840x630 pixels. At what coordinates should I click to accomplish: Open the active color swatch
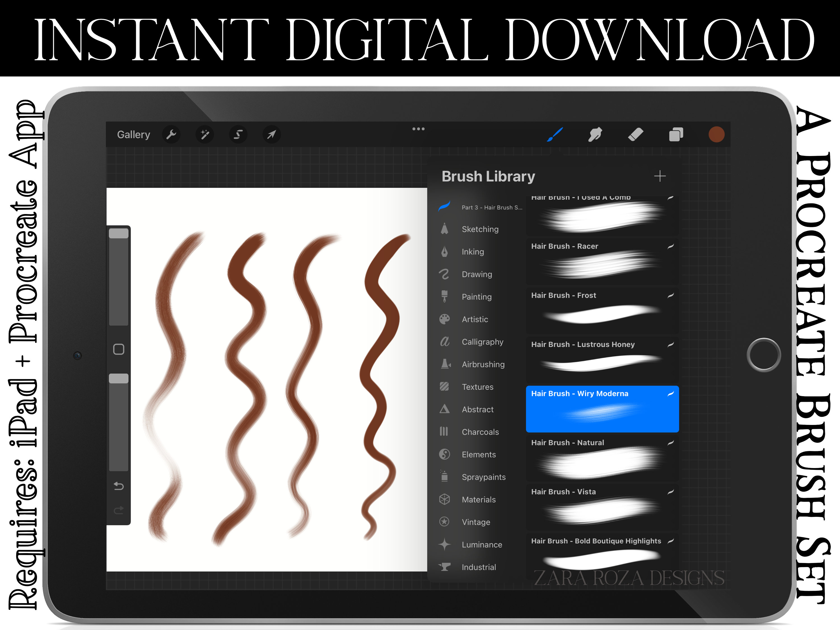coord(717,134)
